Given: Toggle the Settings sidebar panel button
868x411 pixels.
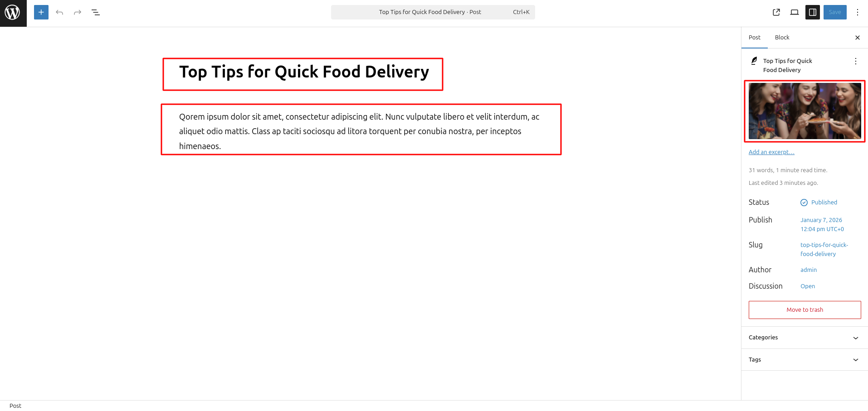Looking at the screenshot, I should click(812, 12).
